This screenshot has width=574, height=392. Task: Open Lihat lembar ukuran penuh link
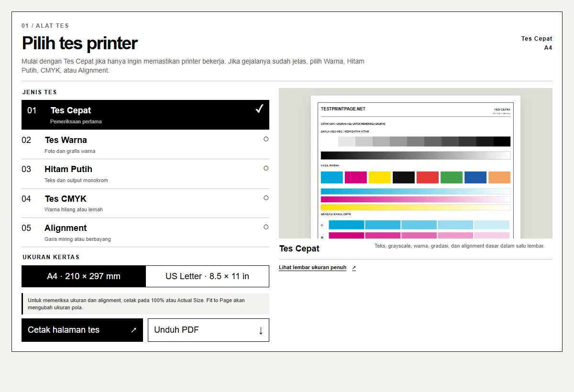312,268
